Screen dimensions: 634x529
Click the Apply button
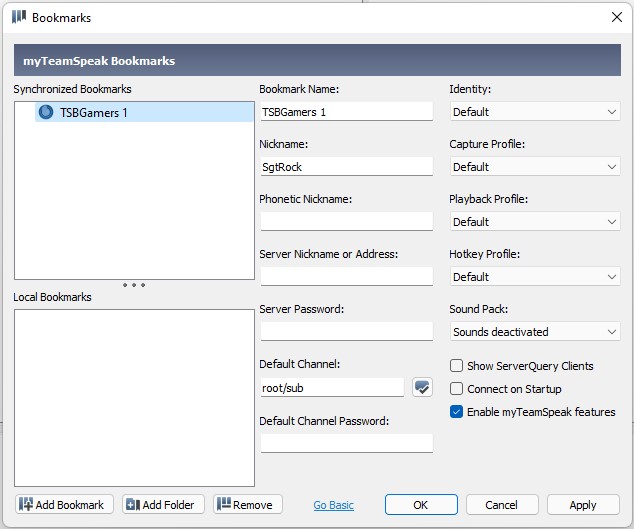point(583,504)
